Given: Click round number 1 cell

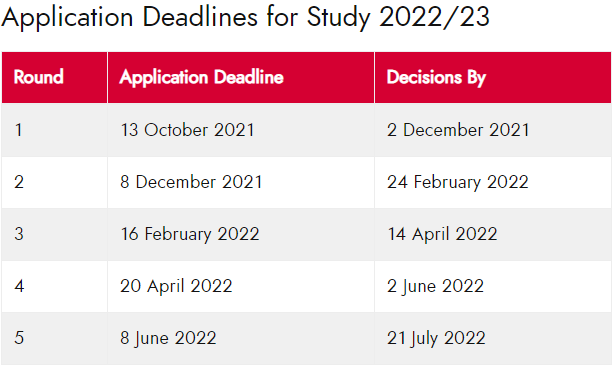Looking at the screenshot, I should [x=55, y=130].
